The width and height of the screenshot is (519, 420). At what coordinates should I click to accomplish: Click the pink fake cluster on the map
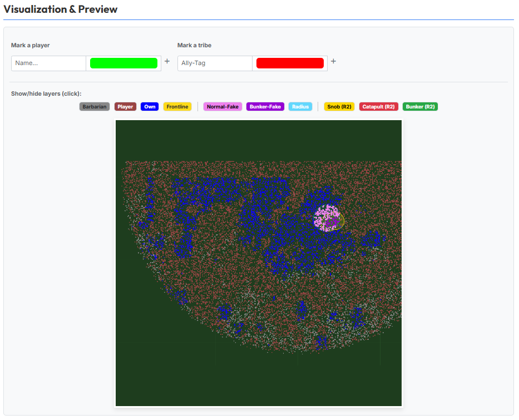(x=327, y=218)
